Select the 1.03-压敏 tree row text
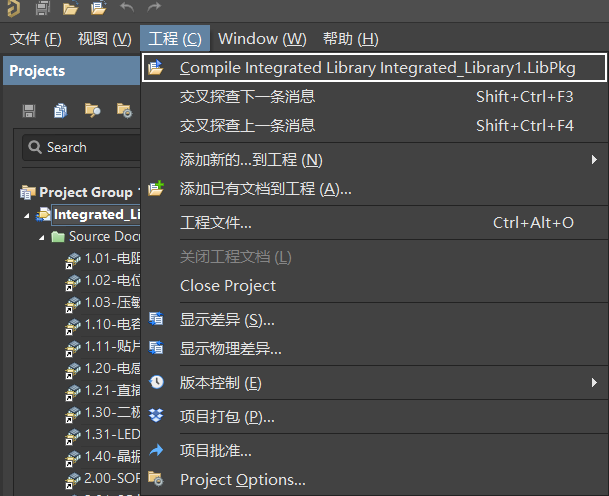 coord(112,303)
